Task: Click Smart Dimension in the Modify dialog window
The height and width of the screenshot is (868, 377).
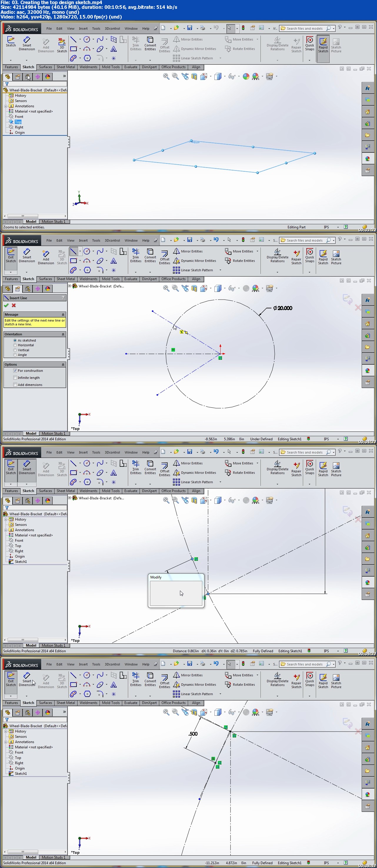Action: coord(27,467)
